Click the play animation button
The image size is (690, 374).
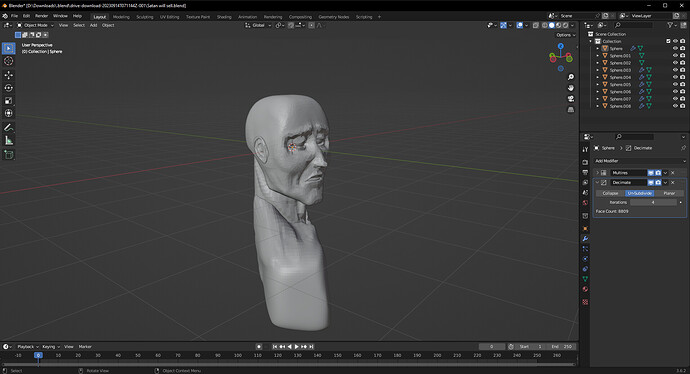(297, 347)
